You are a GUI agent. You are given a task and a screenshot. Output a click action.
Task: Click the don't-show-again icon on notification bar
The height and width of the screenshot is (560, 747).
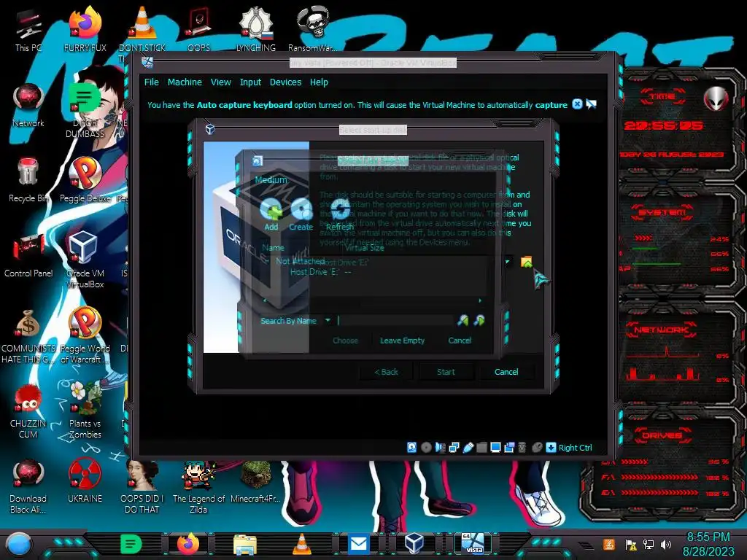pos(591,104)
